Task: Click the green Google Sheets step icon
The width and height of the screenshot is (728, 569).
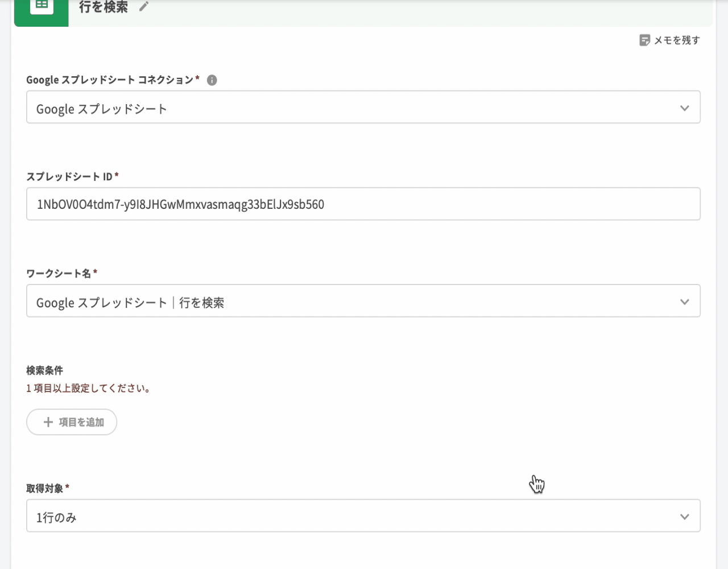Action: click(42, 7)
